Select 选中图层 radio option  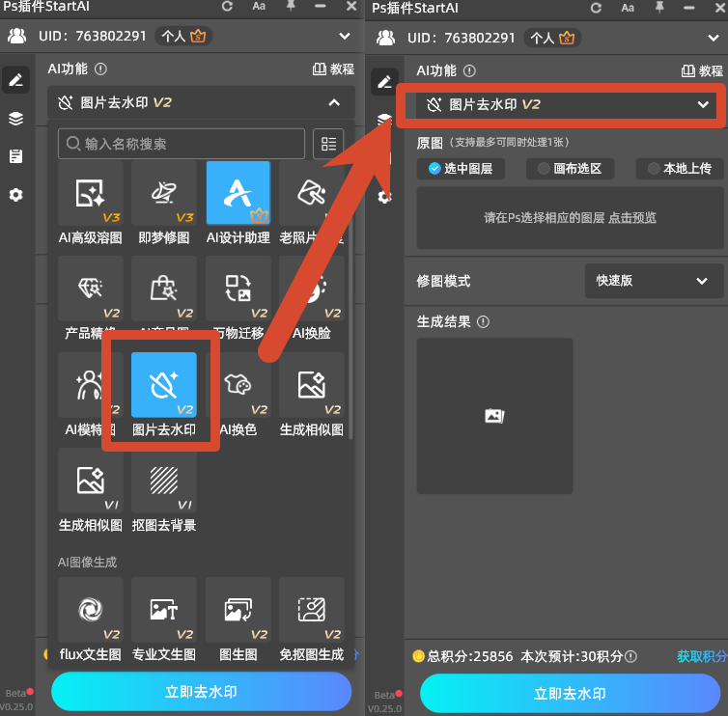pyautogui.click(x=461, y=169)
